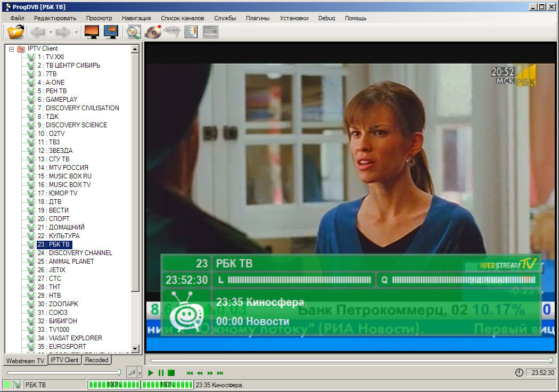This screenshot has height=392, width=559.
Task: Open the Редактировать menu
Action: 55,18
